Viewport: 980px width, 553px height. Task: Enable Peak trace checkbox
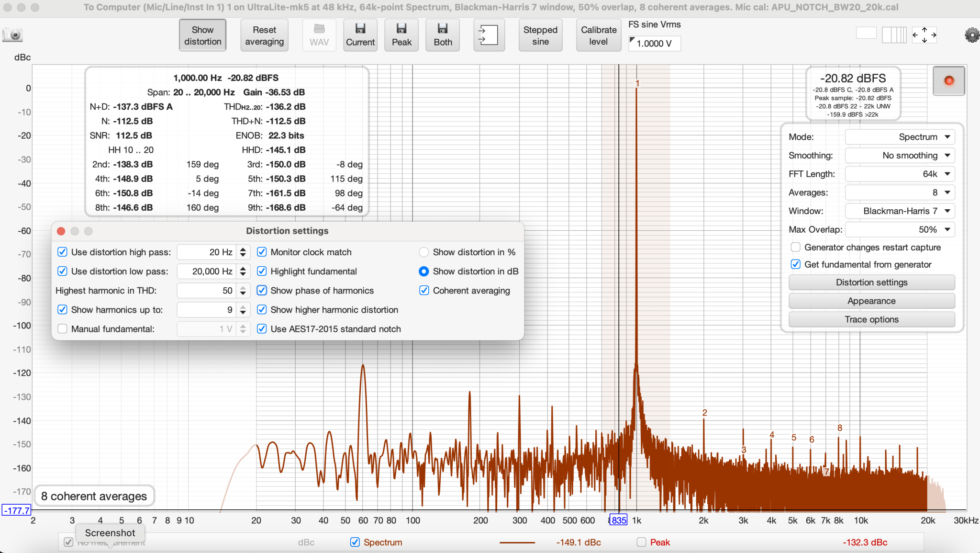[642, 542]
